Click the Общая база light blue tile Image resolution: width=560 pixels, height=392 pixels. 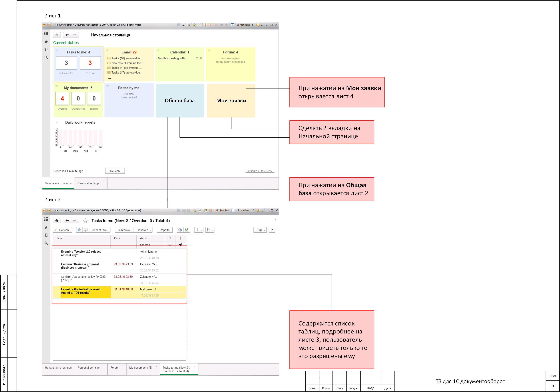[180, 101]
